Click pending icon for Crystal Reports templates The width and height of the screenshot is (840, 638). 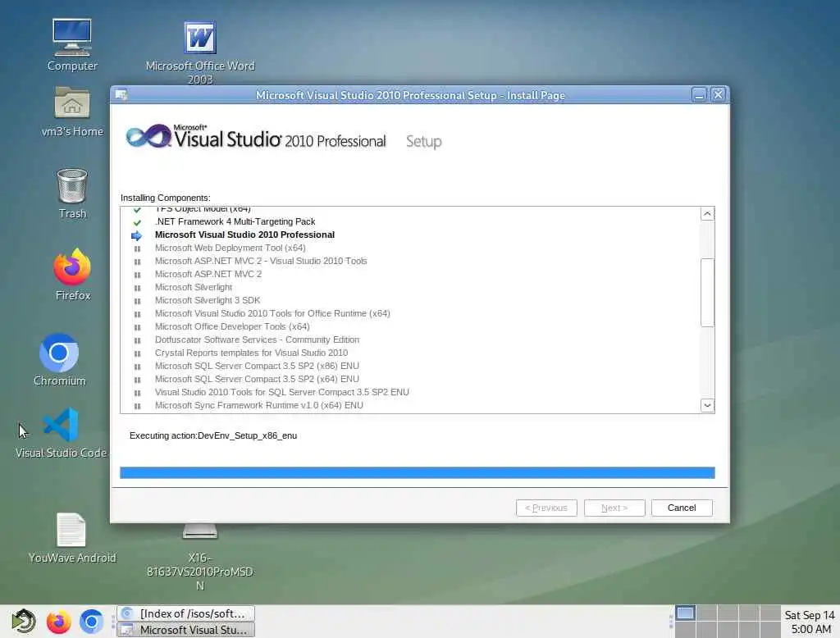pos(137,353)
